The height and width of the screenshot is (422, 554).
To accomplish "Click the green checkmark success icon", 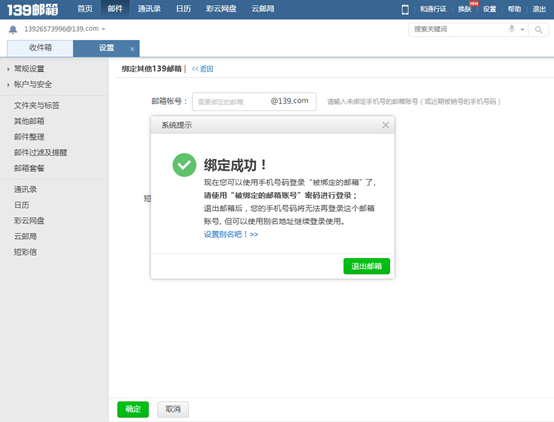I will (184, 165).
